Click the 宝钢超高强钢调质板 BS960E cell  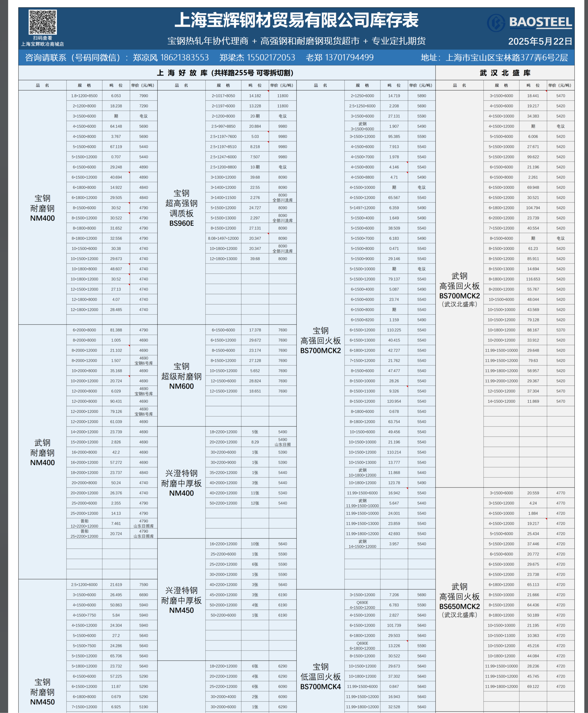(181, 208)
